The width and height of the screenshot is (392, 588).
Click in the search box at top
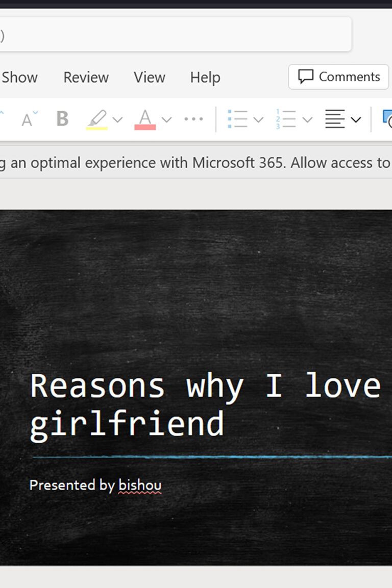click(174, 35)
